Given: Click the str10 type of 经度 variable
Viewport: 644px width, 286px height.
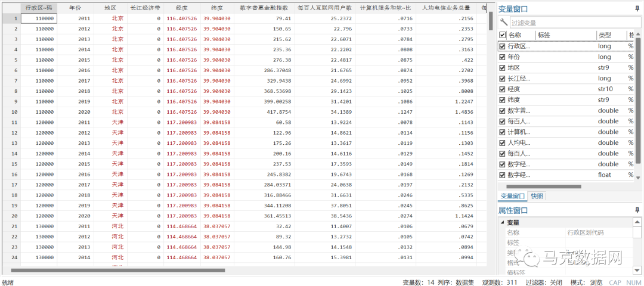Looking at the screenshot, I should click(606, 89).
